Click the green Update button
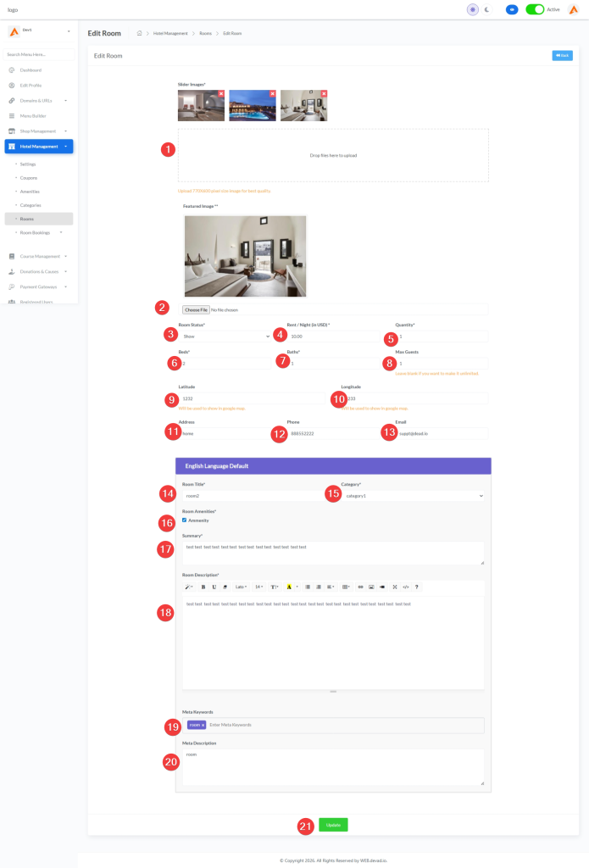The height and width of the screenshot is (868, 589). click(333, 825)
